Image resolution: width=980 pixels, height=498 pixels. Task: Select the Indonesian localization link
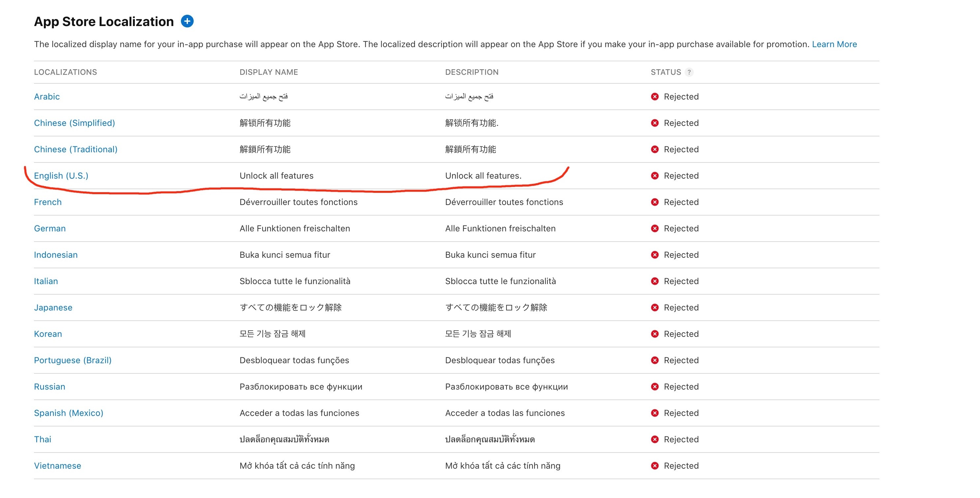55,255
